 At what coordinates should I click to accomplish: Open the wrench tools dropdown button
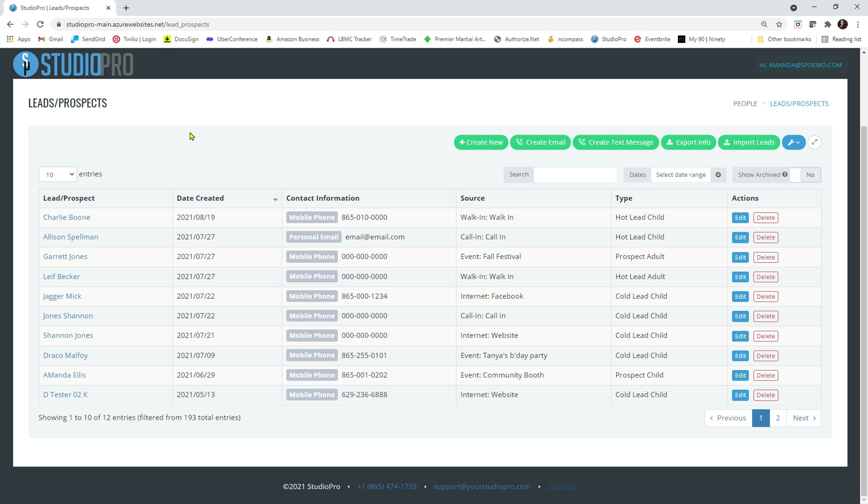coord(793,142)
